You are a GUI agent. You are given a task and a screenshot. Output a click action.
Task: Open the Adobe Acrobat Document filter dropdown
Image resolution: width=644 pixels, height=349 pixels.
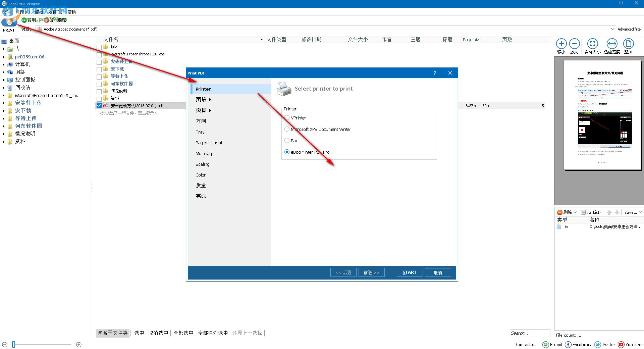(x=612, y=29)
